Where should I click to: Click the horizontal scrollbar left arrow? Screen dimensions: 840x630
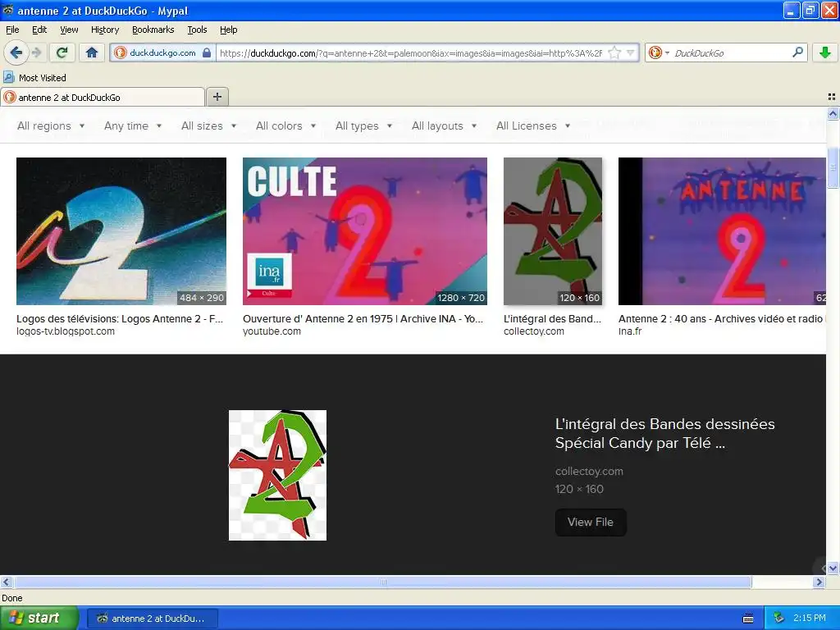pyautogui.click(x=6, y=582)
